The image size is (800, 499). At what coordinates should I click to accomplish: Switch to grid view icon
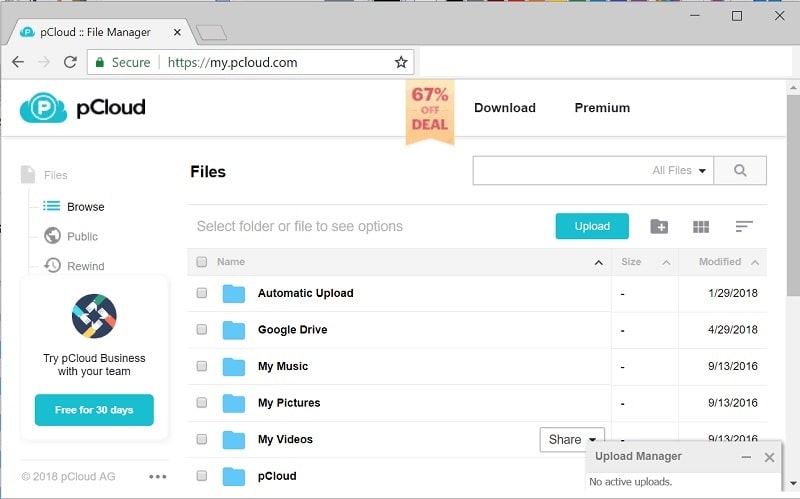(x=701, y=226)
